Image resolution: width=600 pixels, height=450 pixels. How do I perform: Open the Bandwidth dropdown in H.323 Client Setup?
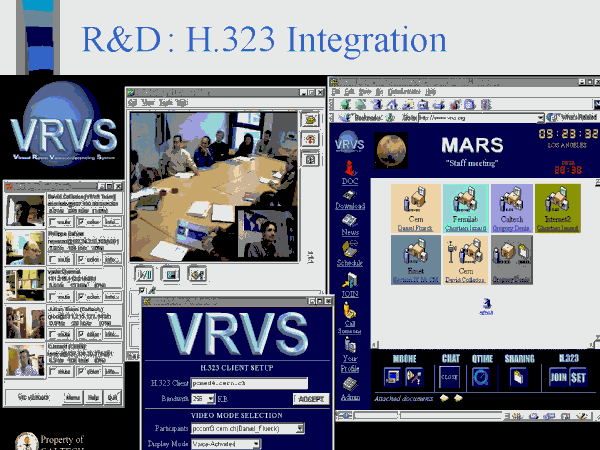211,399
